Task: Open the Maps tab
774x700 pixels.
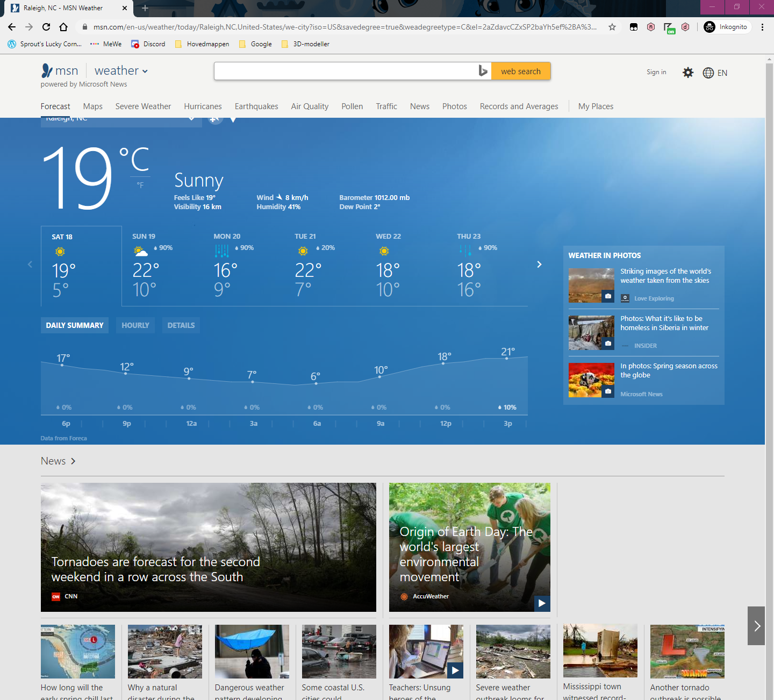Action: pos(93,106)
